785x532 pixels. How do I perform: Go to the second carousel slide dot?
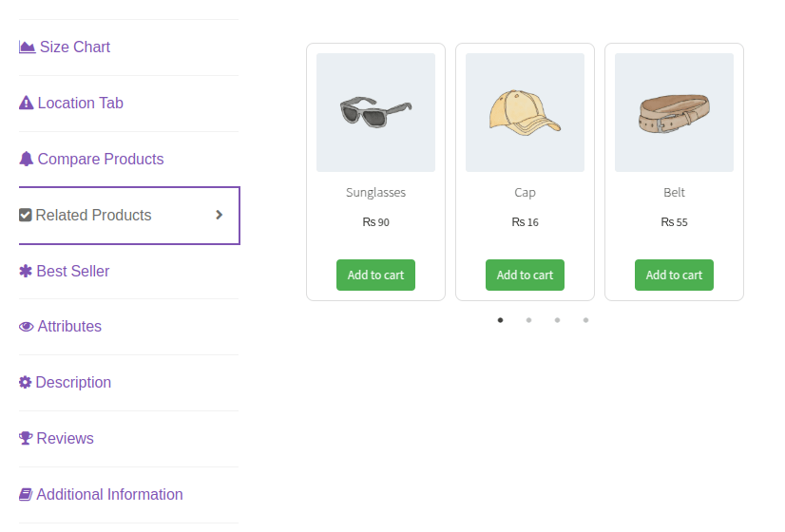pyautogui.click(x=528, y=320)
